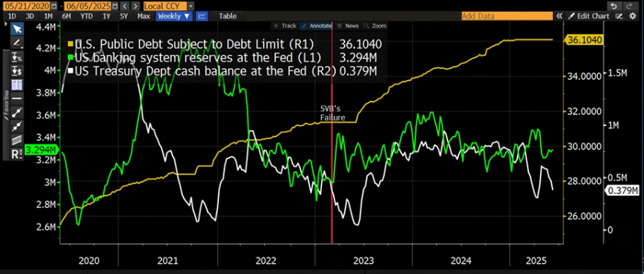Set range to 1D
The height and width of the screenshot is (274, 644).
pos(12,16)
